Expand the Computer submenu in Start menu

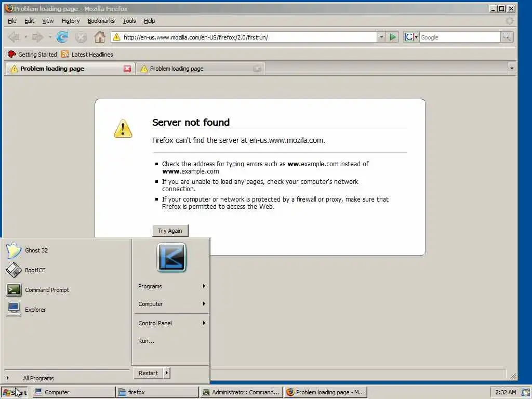[171, 304]
